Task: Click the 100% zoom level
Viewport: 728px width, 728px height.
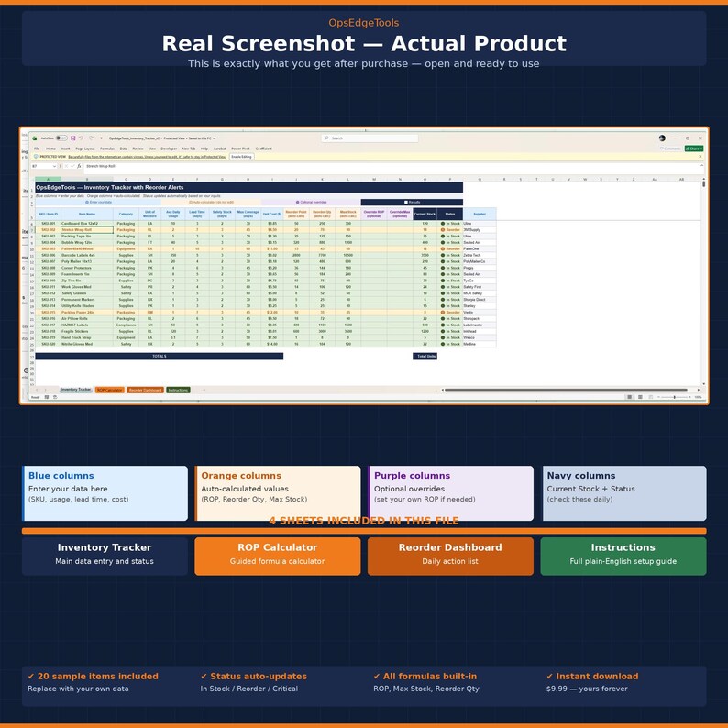Action: click(699, 397)
